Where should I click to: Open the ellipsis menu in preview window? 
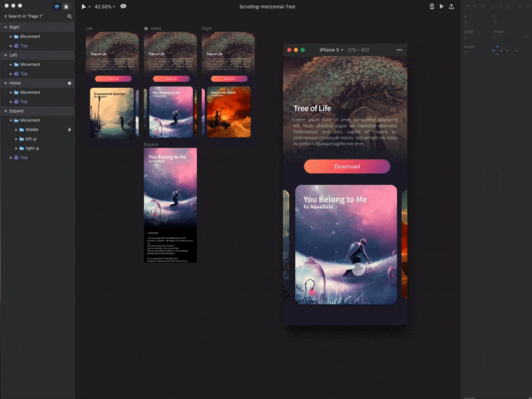click(400, 50)
